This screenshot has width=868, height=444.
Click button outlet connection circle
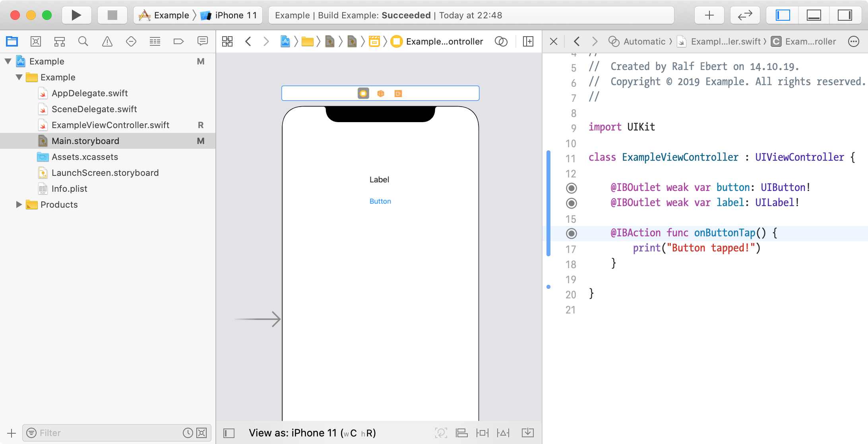(x=572, y=188)
